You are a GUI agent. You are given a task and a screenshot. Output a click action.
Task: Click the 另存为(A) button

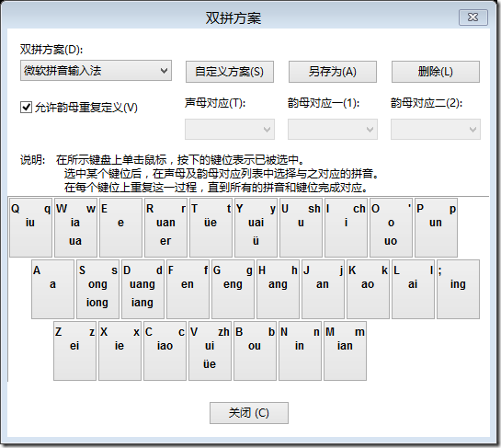(x=332, y=72)
